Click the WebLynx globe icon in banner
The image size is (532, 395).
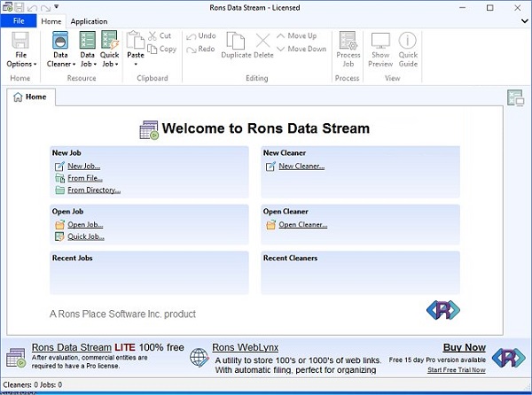pyautogui.click(x=199, y=358)
